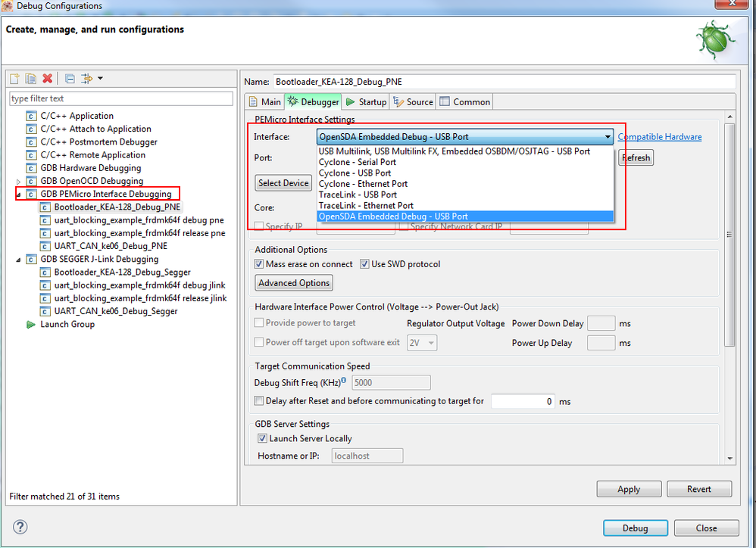This screenshot has width=756, height=548.
Task: Click the configuration Name field
Action: click(x=504, y=82)
